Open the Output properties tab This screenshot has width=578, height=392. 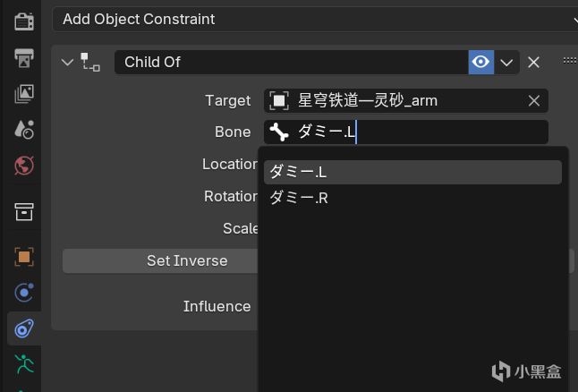(23, 58)
